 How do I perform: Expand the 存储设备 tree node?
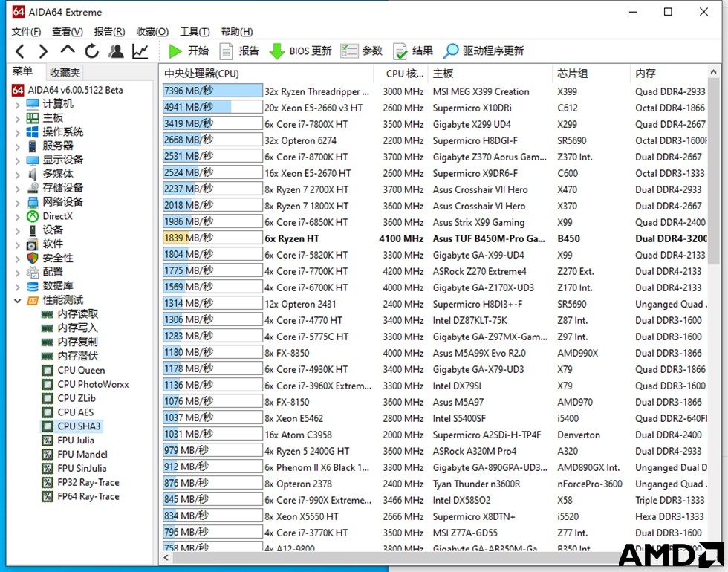click(x=18, y=189)
